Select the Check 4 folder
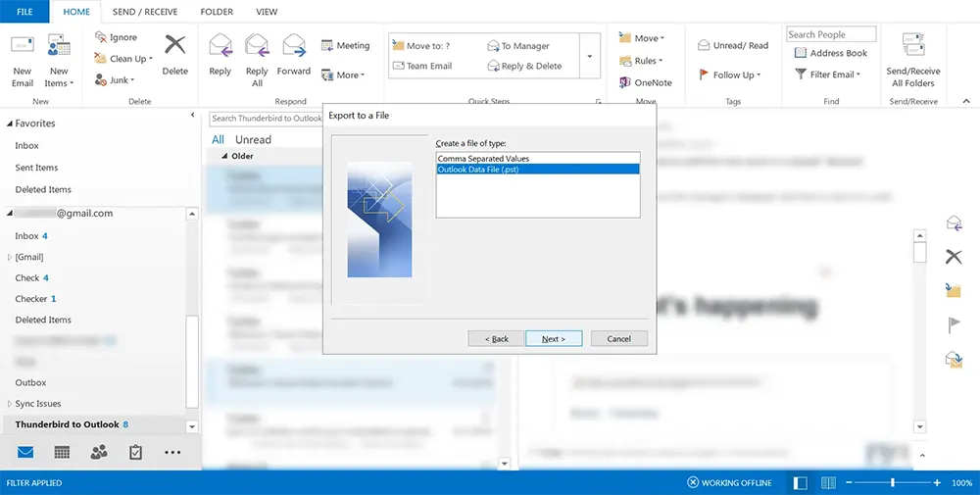 click(32, 278)
